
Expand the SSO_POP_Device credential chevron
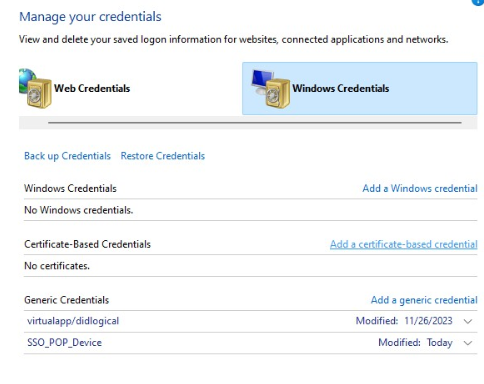click(468, 343)
